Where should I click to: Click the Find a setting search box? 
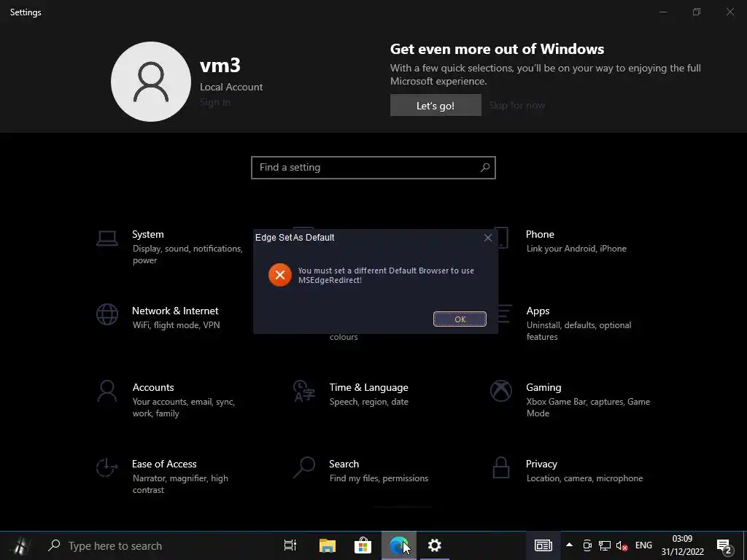pos(373,168)
